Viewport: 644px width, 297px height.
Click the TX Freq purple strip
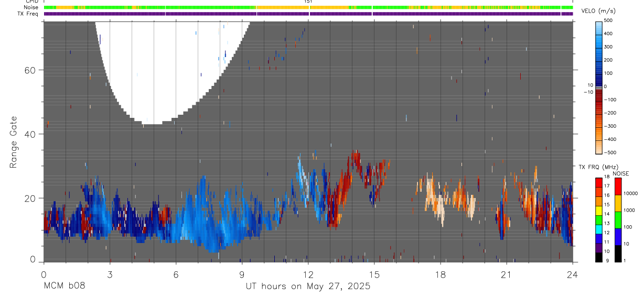point(308,14)
